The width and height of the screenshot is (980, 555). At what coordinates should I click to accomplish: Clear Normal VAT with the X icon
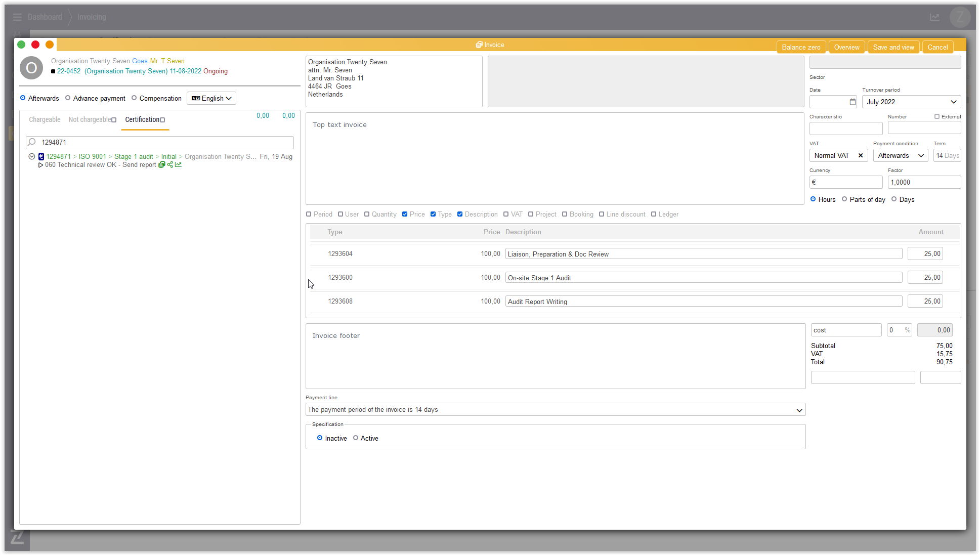pos(861,156)
